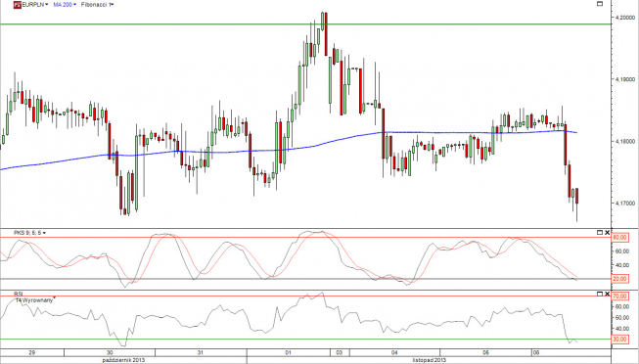This screenshot has height=364, width=639.
Task: Click the 80,00 level label in PKS panel
Action: 620,237
